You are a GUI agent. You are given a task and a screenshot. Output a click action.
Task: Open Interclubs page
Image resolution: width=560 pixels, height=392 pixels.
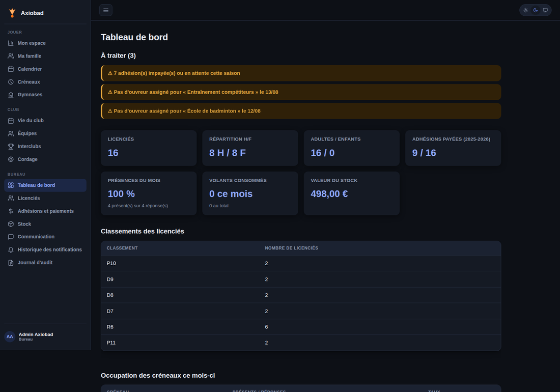point(45,147)
